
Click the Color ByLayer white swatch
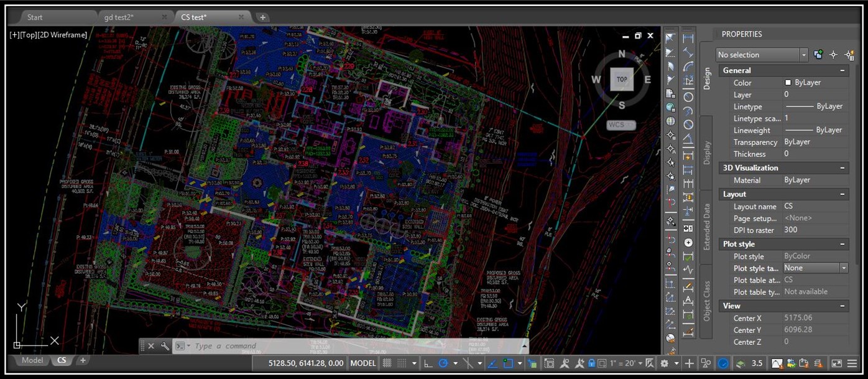coord(788,83)
